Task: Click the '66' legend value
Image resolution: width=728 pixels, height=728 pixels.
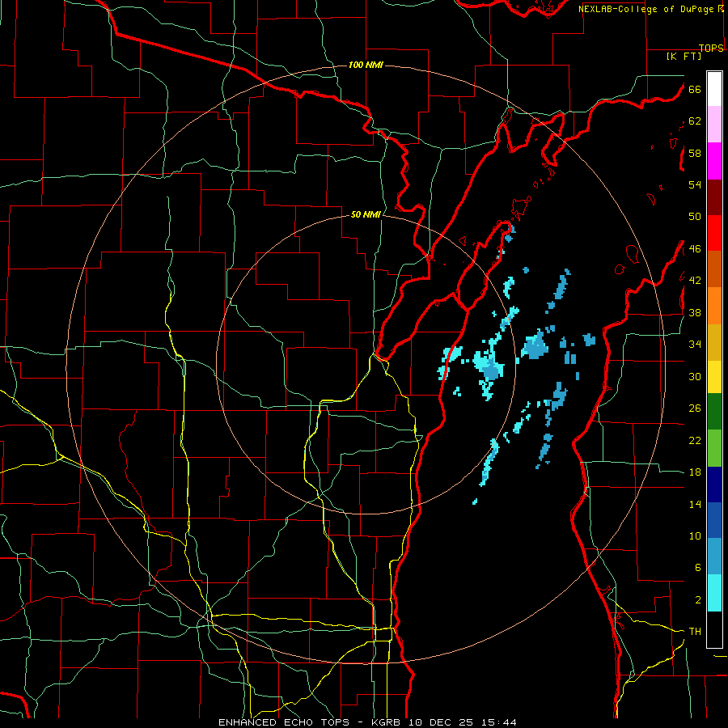Action: [695, 89]
